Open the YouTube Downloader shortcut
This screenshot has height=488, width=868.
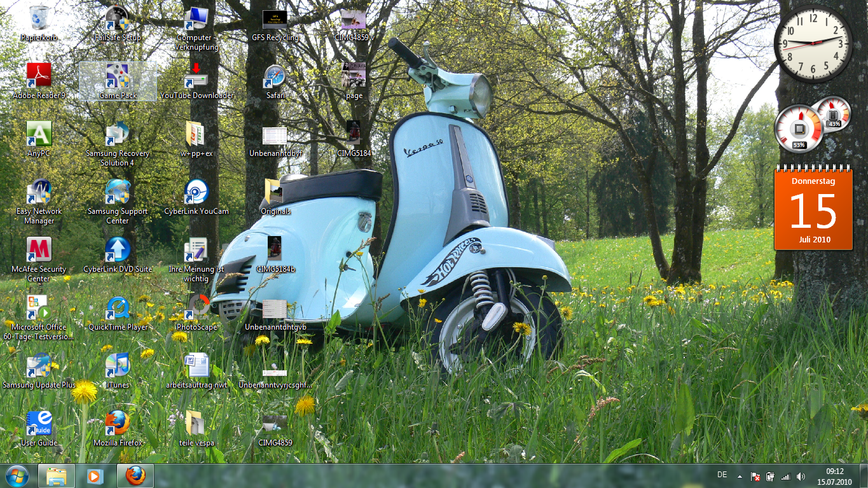[x=196, y=77]
